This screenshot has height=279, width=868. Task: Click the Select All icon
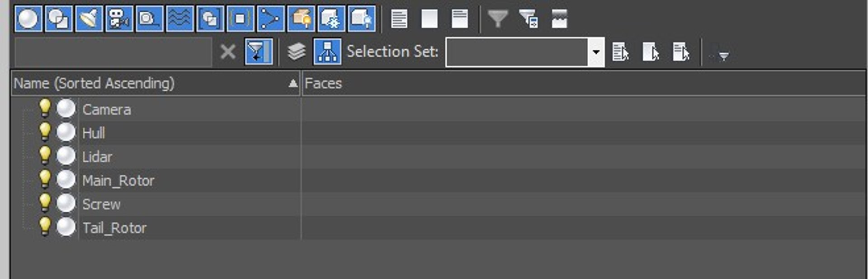click(399, 19)
